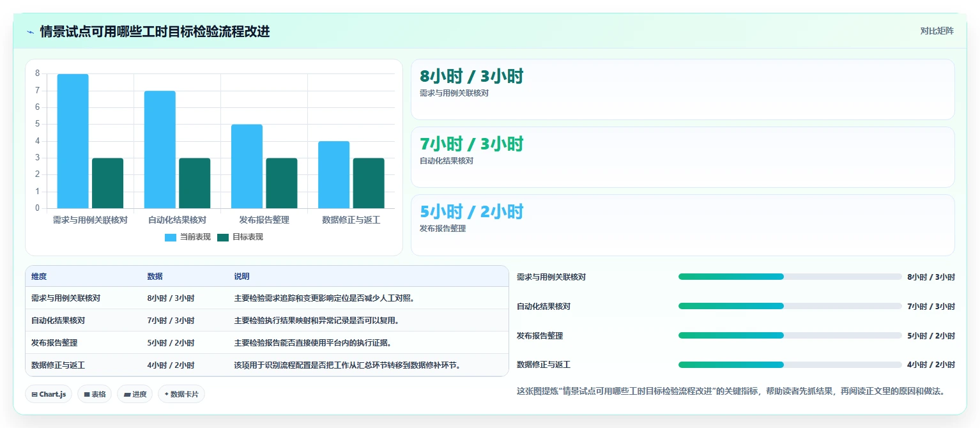Click the light blue 当前表现 legend swatch
Viewport: 980px width, 428px height.
click(x=171, y=237)
